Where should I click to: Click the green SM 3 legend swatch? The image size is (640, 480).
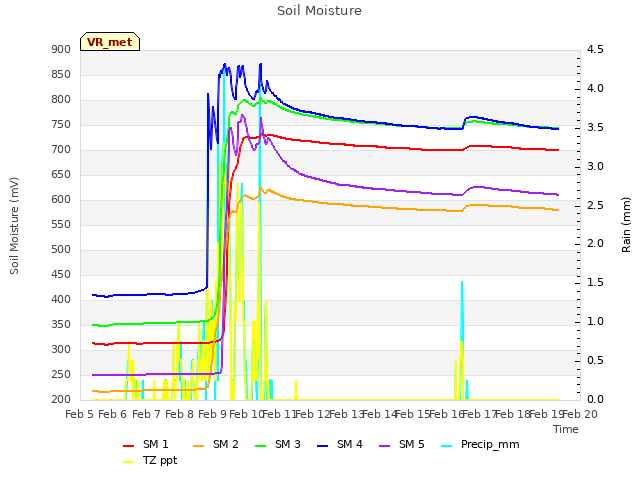click(261, 446)
